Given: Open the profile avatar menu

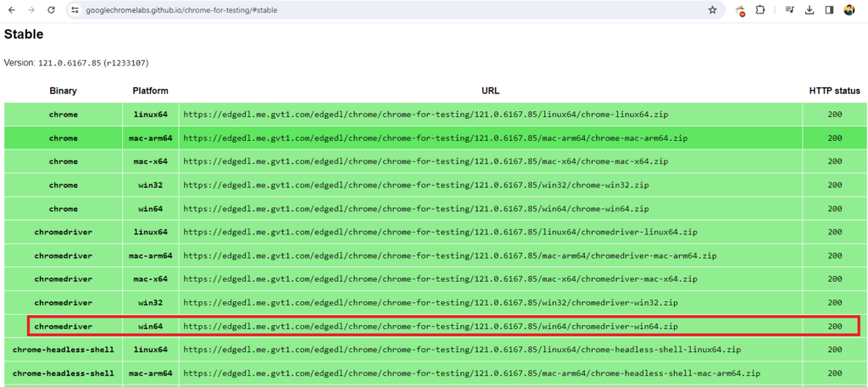Looking at the screenshot, I should click(849, 10).
